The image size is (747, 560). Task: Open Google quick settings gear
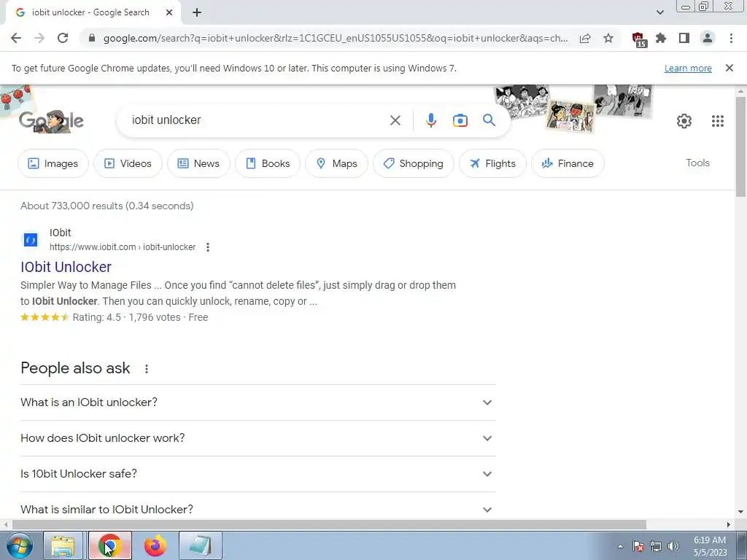pyautogui.click(x=684, y=121)
